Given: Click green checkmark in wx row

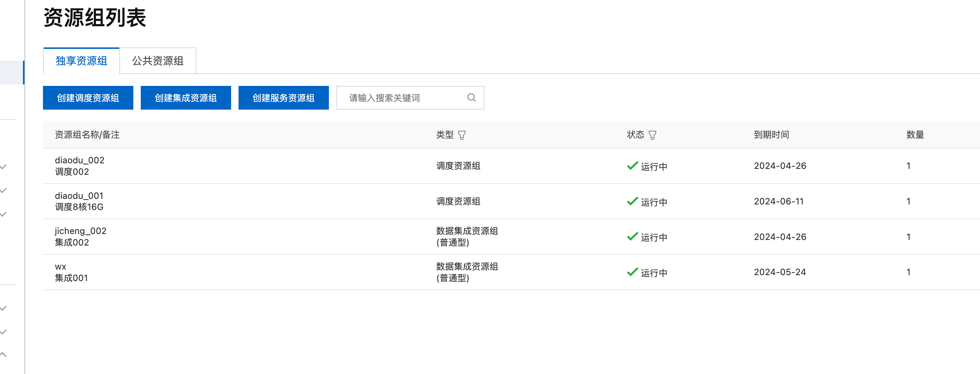Looking at the screenshot, I should point(632,272).
